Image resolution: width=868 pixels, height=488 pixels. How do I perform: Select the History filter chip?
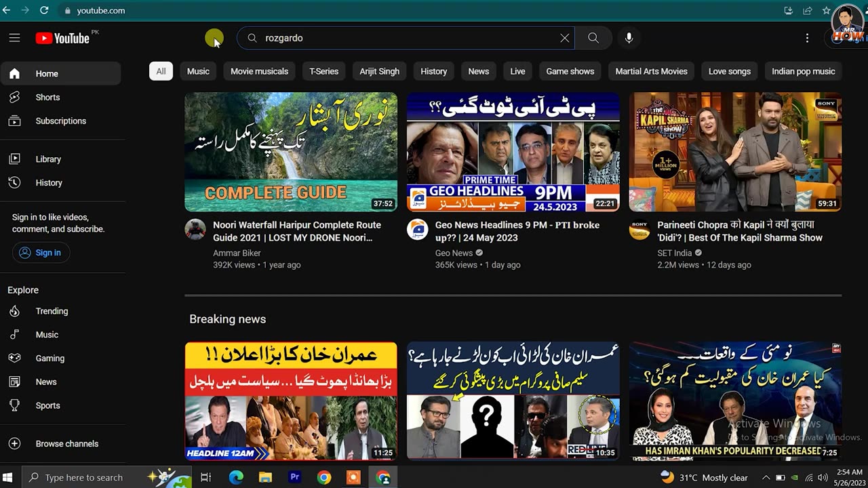click(x=433, y=71)
